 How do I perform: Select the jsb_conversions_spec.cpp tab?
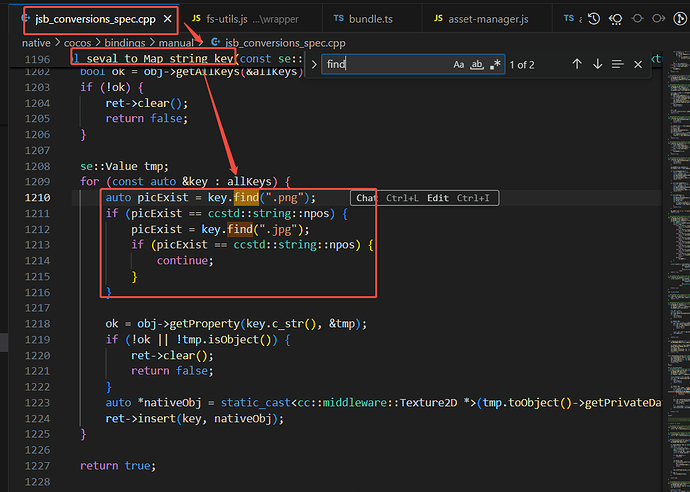[x=95, y=19]
